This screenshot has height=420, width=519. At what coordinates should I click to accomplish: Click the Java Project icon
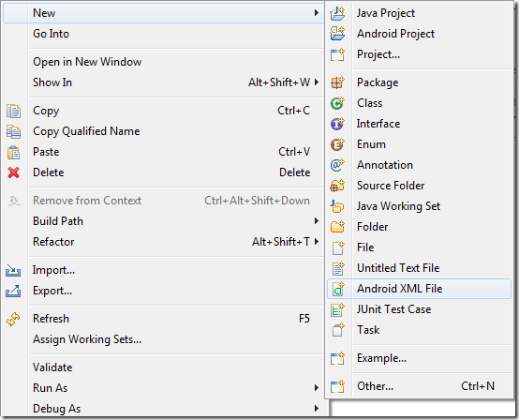click(337, 13)
